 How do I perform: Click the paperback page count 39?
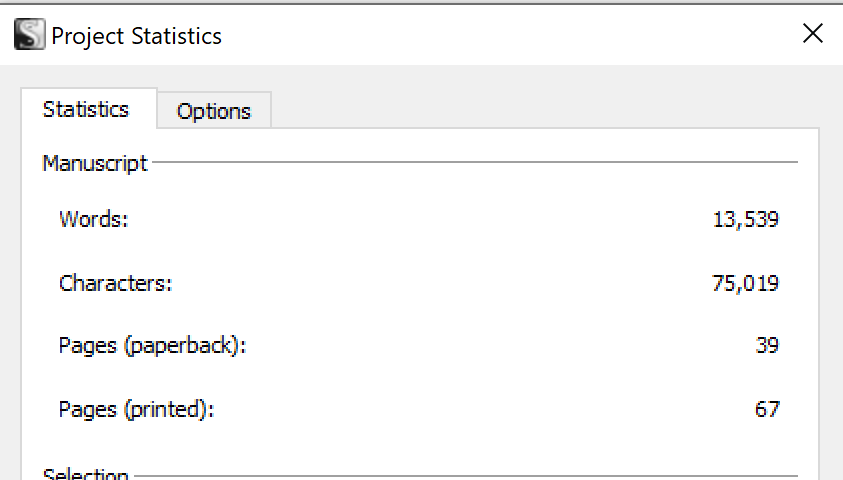pyautogui.click(x=767, y=346)
